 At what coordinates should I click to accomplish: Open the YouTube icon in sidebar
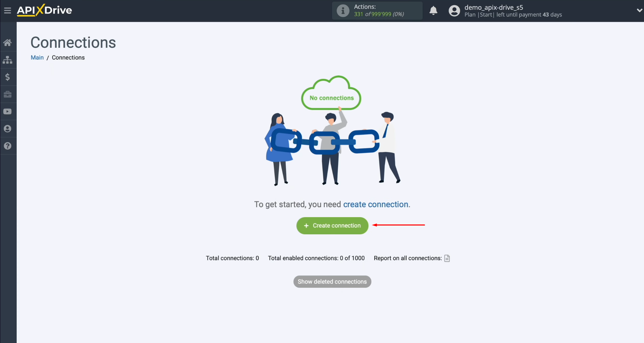[x=7, y=111]
